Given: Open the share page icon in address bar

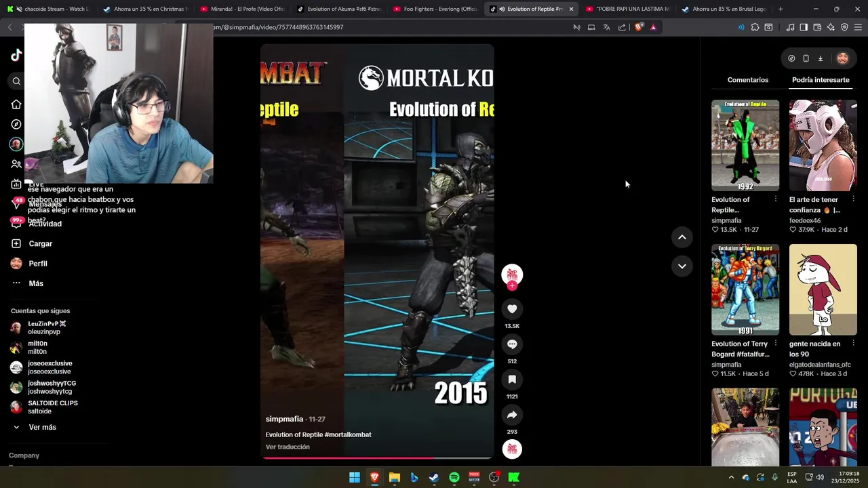Looking at the screenshot, I should (x=622, y=27).
